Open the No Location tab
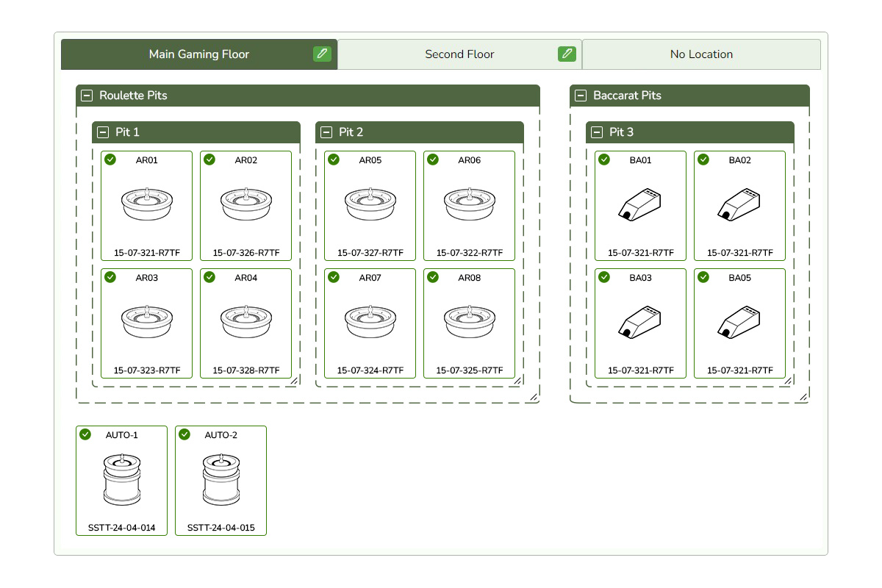 (701, 54)
